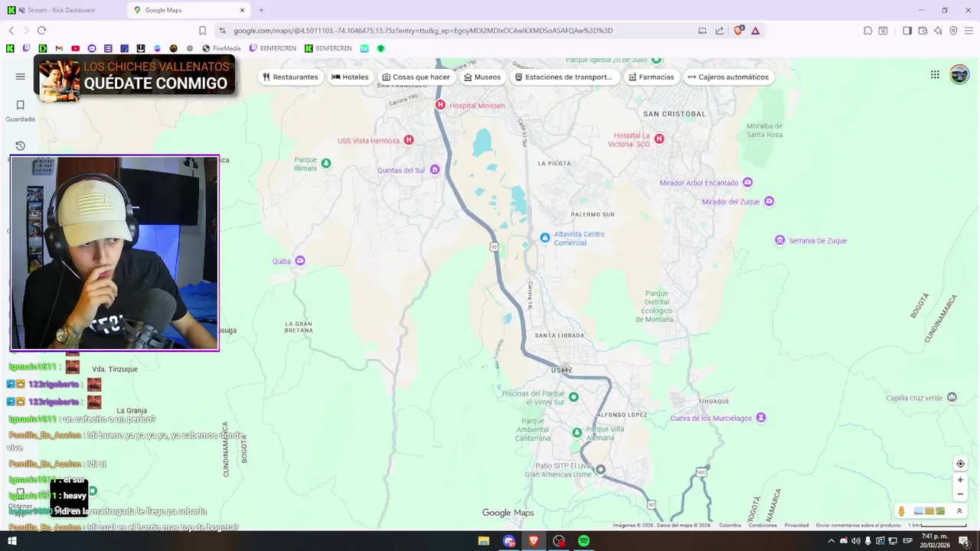Show hidden system tray icons
Image resolution: width=980 pixels, height=551 pixels.
pyautogui.click(x=831, y=541)
